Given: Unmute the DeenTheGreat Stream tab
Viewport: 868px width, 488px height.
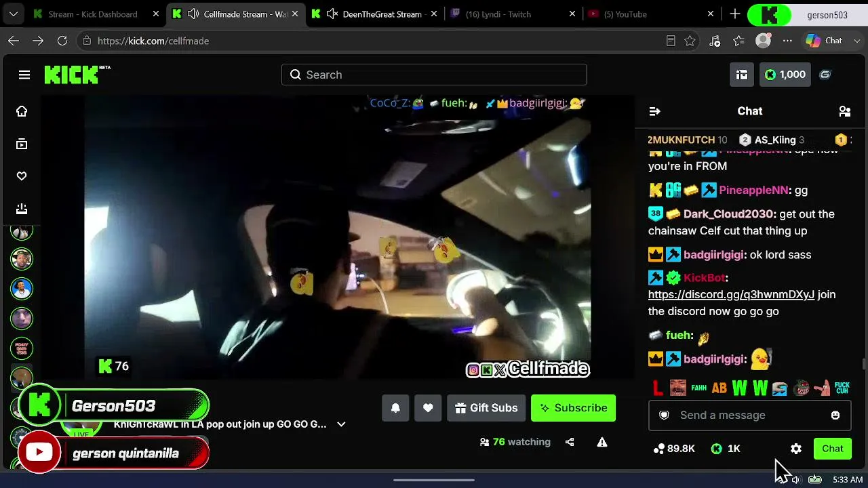Looking at the screenshot, I should [x=332, y=14].
